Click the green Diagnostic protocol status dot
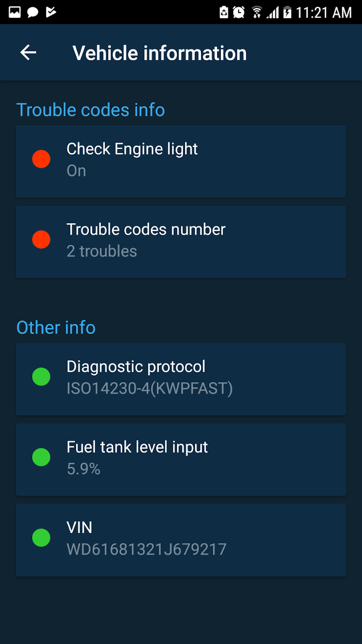 pos(41,377)
